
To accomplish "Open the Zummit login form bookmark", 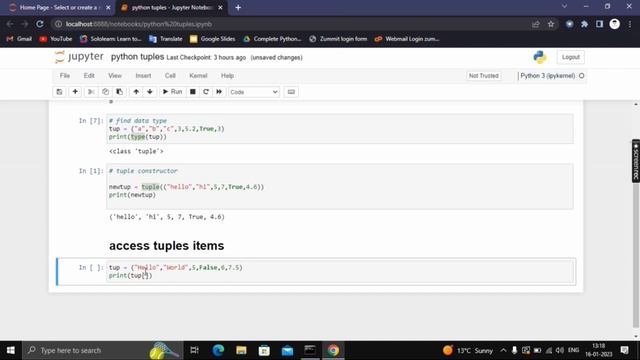I will (x=338, y=39).
